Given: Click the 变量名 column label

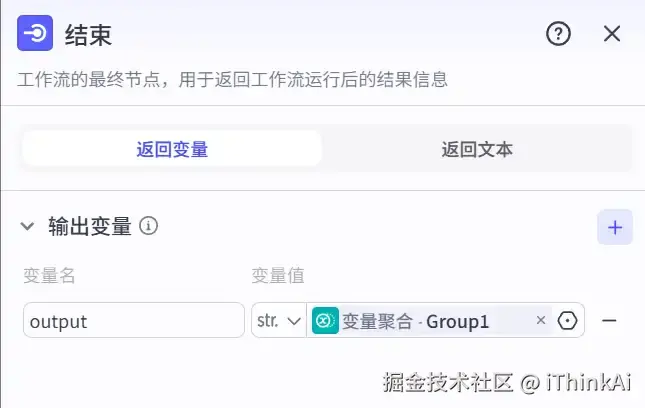Looking at the screenshot, I should [x=50, y=275].
